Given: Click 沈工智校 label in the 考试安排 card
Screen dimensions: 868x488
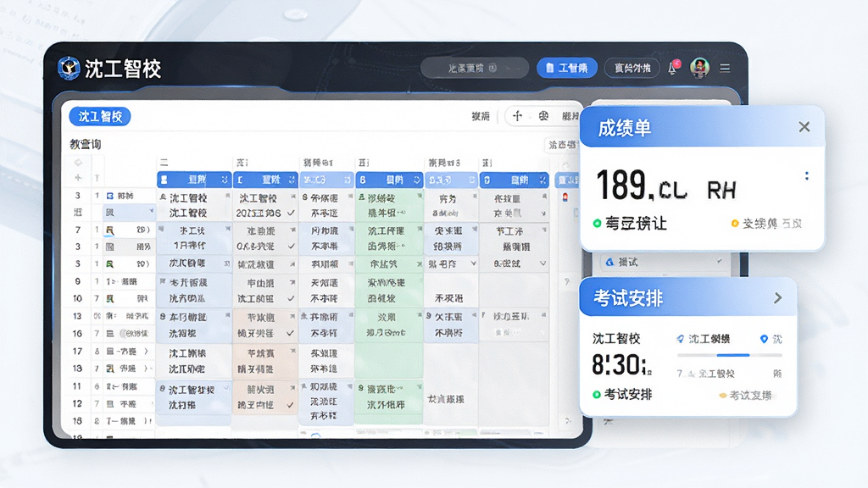Looking at the screenshot, I should [x=616, y=338].
